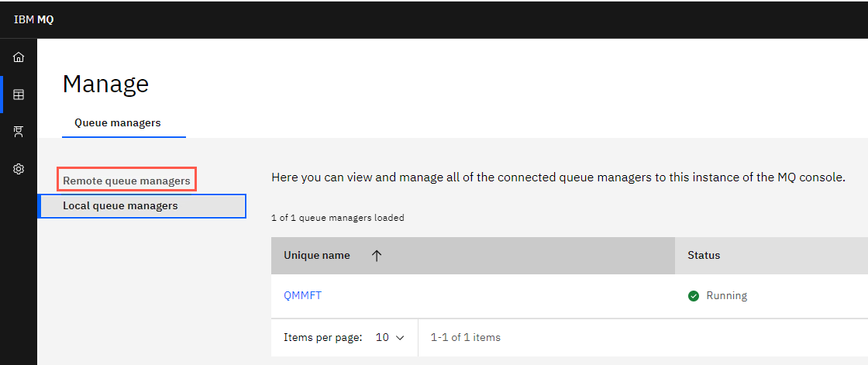868x365 pixels.
Task: Open the Create icon in sidebar
Action: coord(19,131)
